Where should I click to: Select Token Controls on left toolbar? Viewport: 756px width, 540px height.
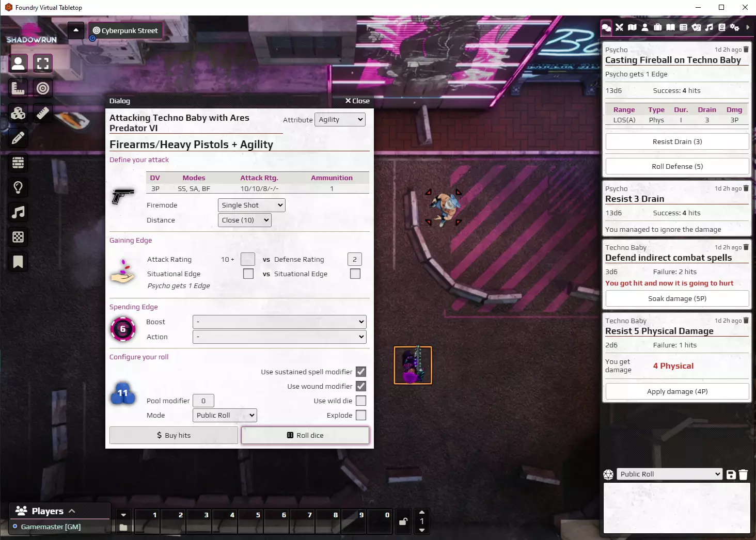(x=18, y=63)
